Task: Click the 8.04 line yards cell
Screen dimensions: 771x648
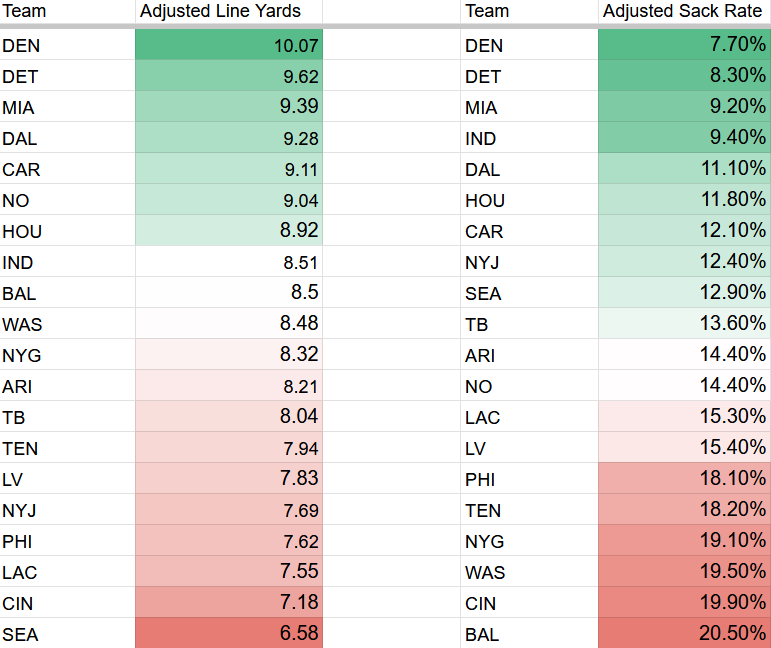Action: [x=228, y=417]
